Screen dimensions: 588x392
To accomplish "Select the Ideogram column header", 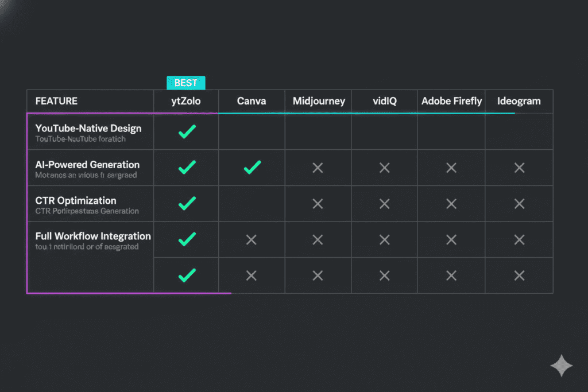I will tap(519, 101).
